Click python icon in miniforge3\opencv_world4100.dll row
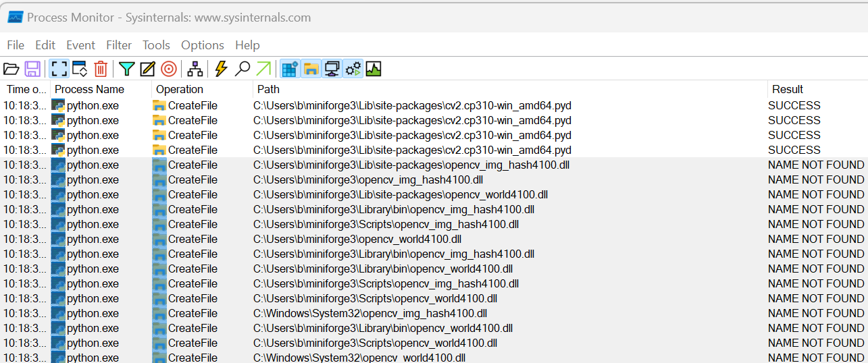Screen dimensions: 868x363 (x=58, y=239)
